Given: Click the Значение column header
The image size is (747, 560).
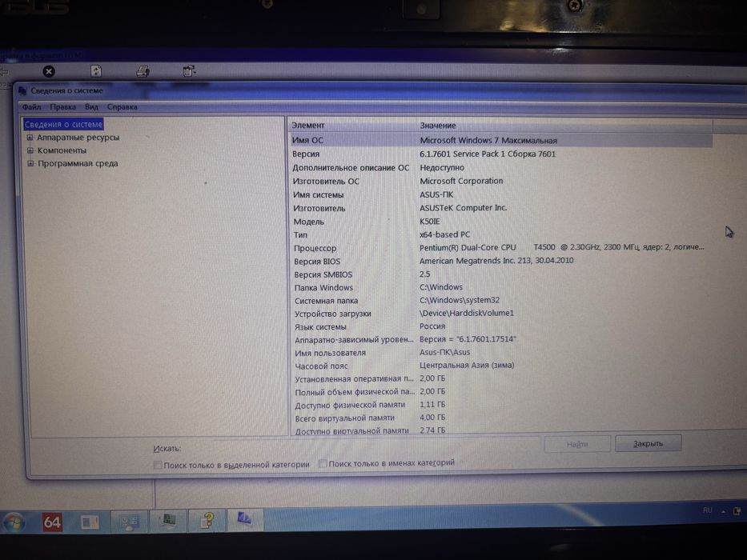Looking at the screenshot, I should [564, 126].
